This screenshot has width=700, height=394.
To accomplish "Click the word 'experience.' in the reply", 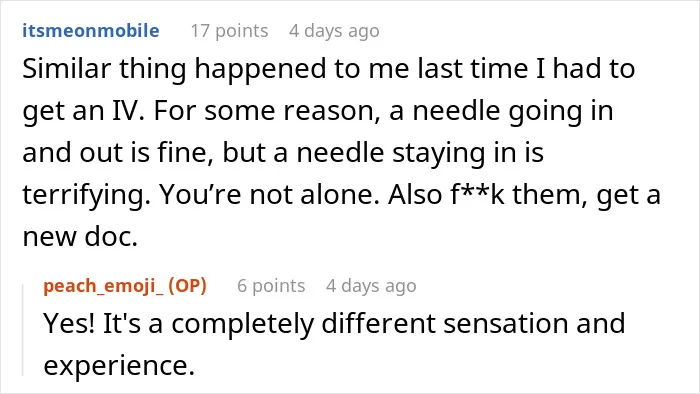I will click(119, 366).
